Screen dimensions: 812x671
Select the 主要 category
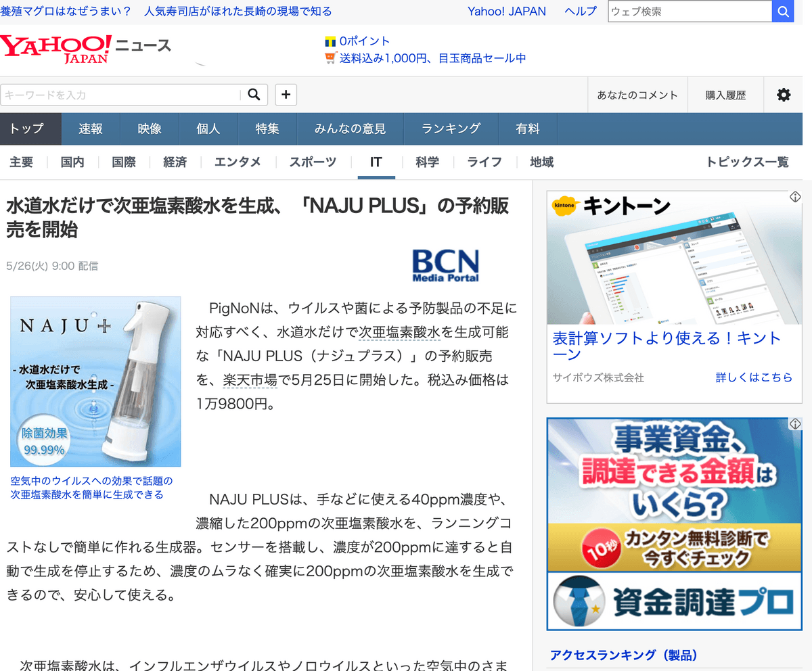coord(22,162)
